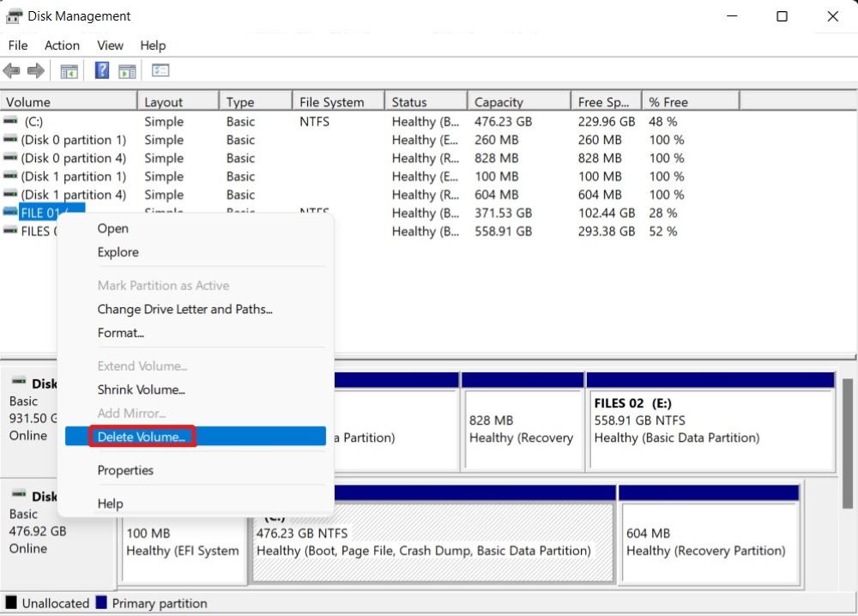Click the Back arrow toolbar icon
The height and width of the screenshot is (616, 858).
[12, 71]
